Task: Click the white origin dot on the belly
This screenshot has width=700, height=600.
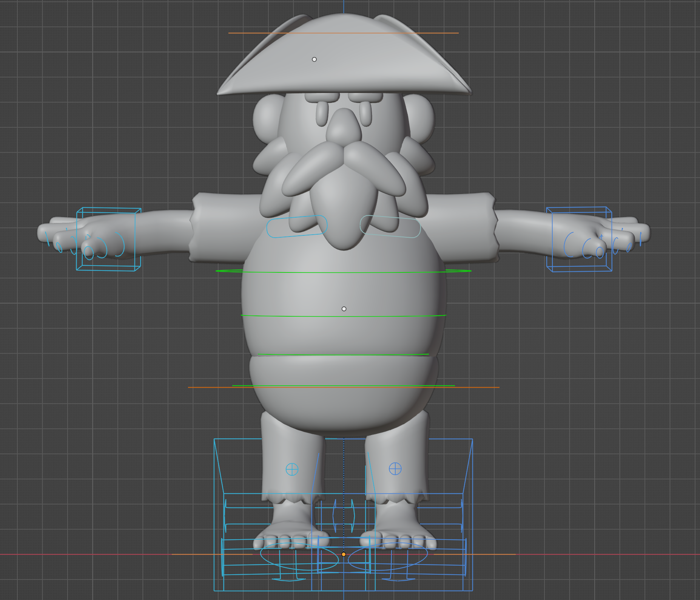Action: point(344,309)
